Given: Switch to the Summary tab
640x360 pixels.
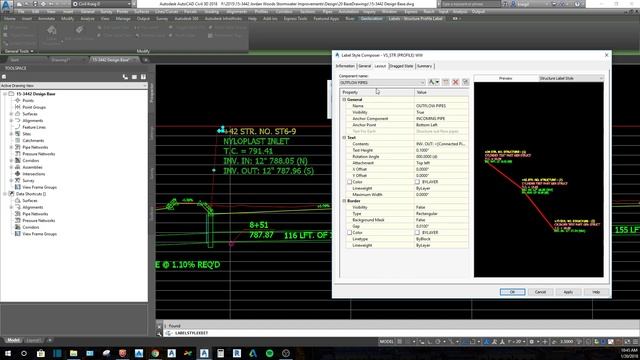Looking at the screenshot, I should pyautogui.click(x=424, y=66).
